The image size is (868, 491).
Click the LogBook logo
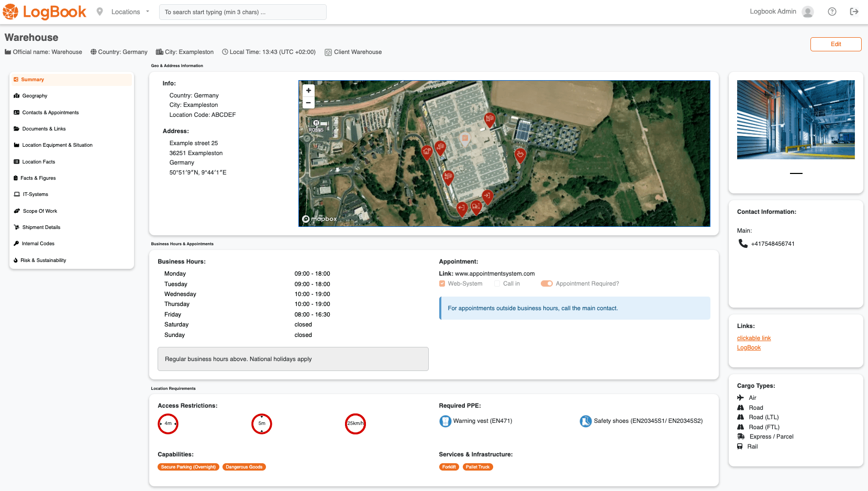click(x=44, y=12)
